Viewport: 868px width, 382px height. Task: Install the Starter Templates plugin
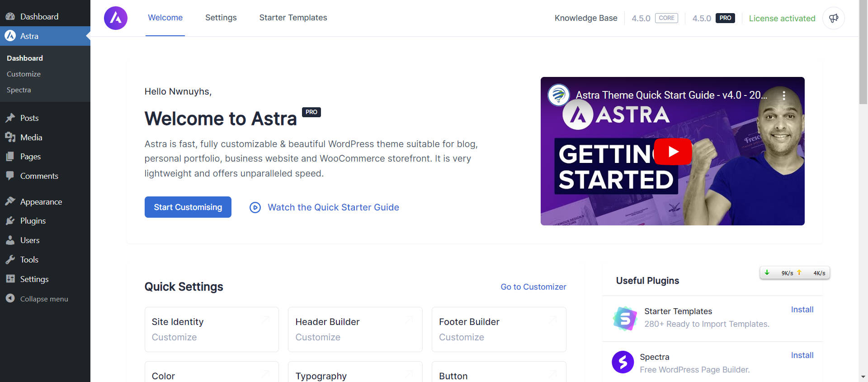pos(802,310)
